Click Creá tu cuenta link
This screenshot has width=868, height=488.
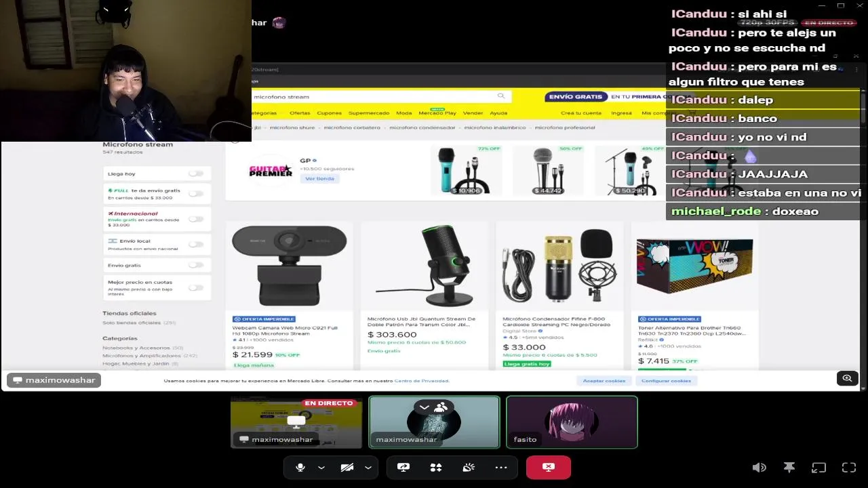(581, 113)
